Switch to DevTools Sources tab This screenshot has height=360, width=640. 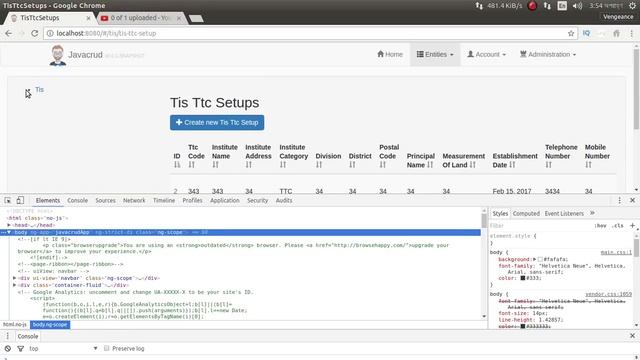(105, 200)
